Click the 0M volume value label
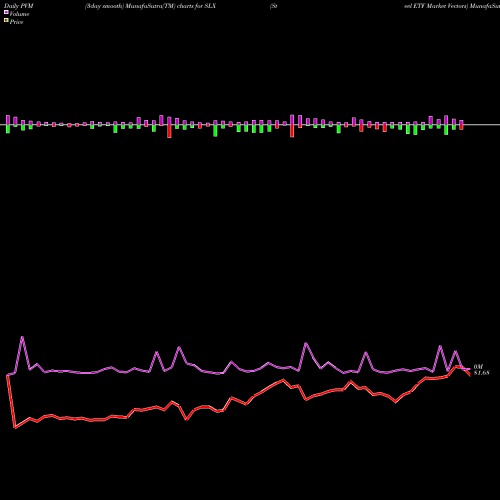The width and height of the screenshot is (500, 500). point(478,367)
